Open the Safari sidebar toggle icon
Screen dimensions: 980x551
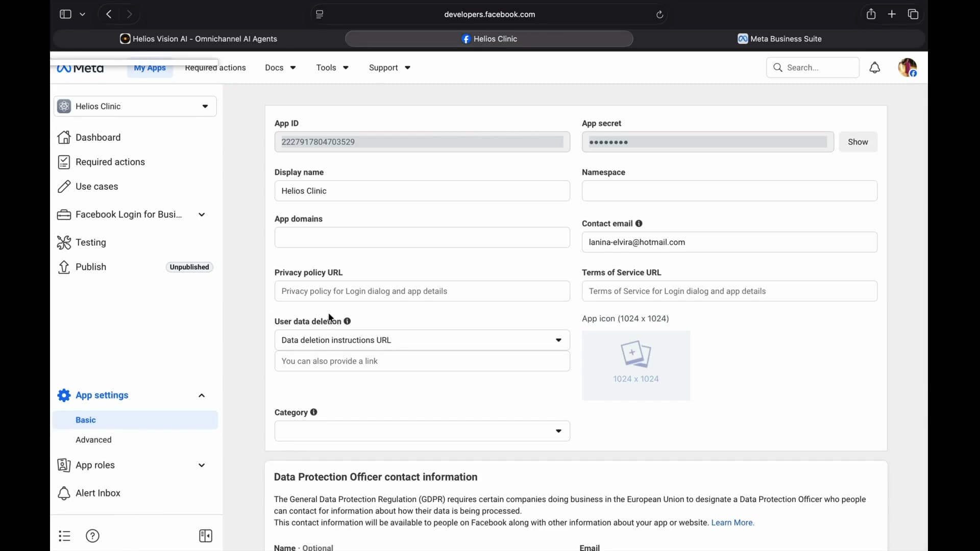click(x=65, y=14)
